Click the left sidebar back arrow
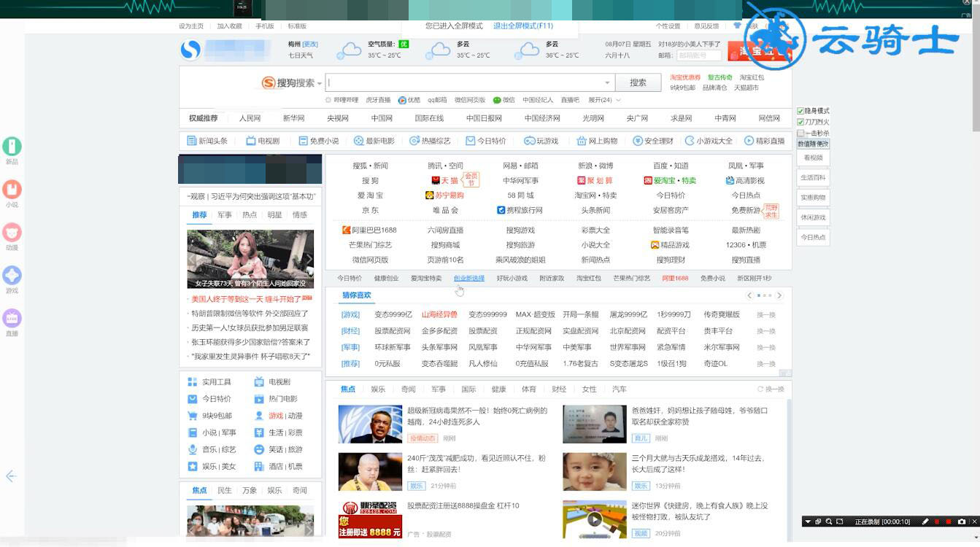This screenshot has height=547, width=980. click(x=11, y=476)
